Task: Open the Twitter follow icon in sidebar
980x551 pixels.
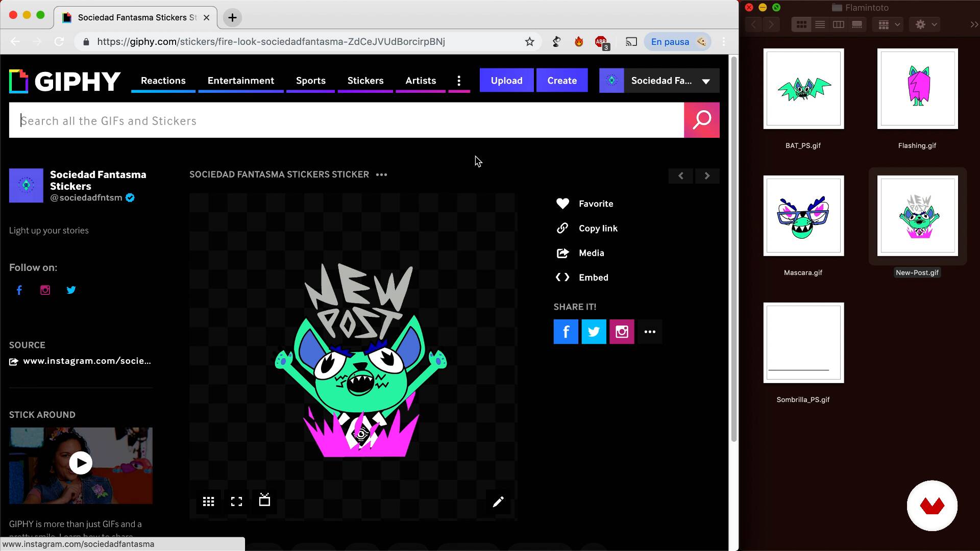Action: click(x=71, y=290)
